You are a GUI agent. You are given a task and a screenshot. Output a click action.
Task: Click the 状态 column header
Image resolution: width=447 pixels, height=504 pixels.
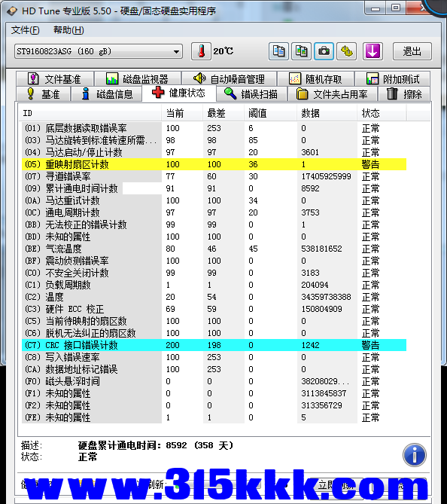[382, 113]
